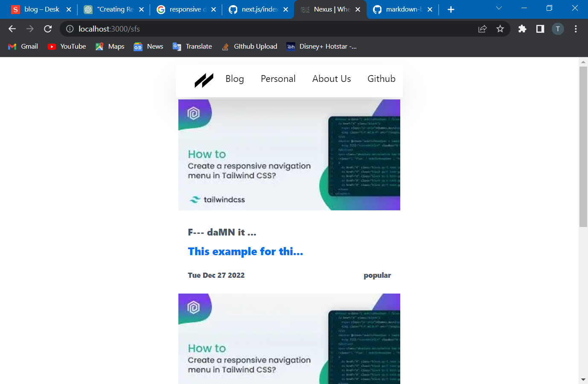Go forward with browser forward arrow
The width and height of the screenshot is (588, 384).
tap(30, 29)
